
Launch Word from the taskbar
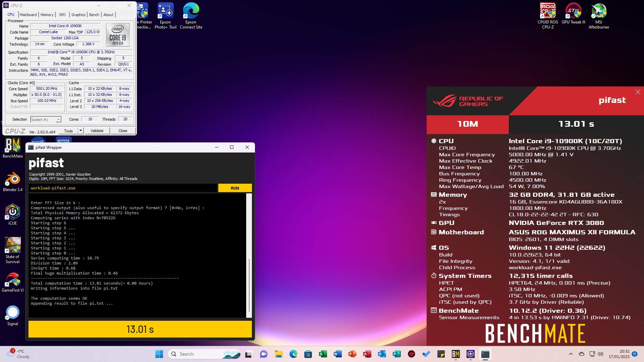[337, 354]
